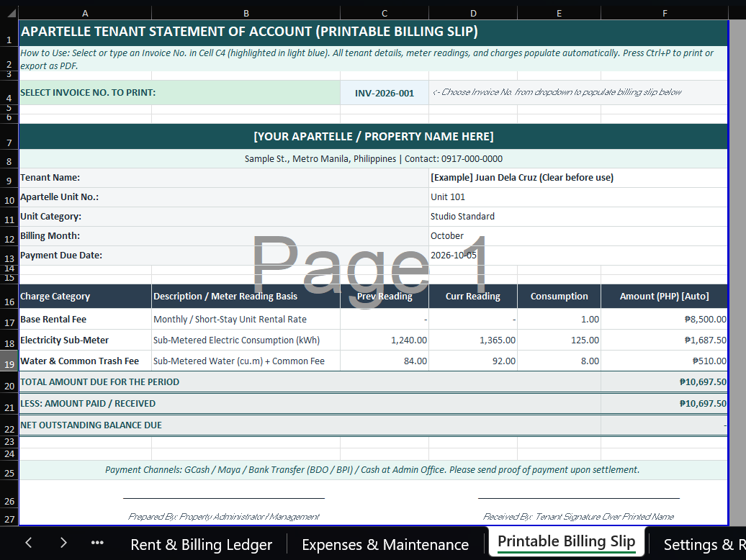The width and height of the screenshot is (746, 560).
Task: Click TOTAL AMOUNT DUE FOR THE PERIOD label
Action: point(100,381)
